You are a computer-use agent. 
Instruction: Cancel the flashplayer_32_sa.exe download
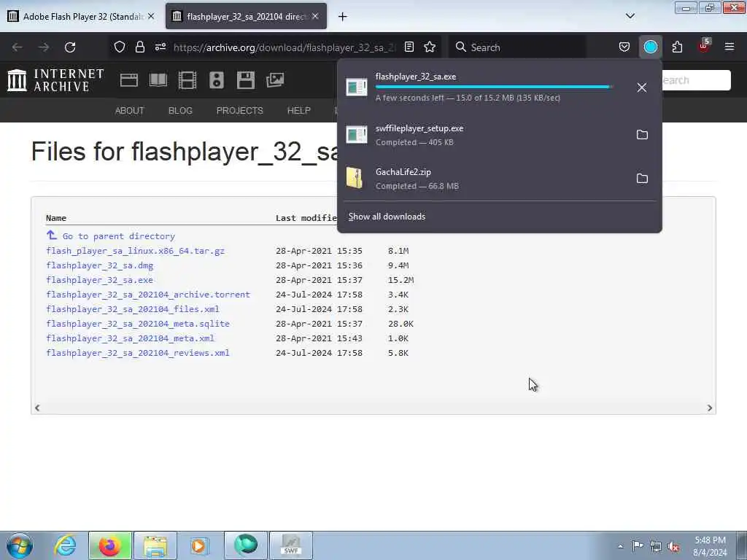click(x=642, y=87)
